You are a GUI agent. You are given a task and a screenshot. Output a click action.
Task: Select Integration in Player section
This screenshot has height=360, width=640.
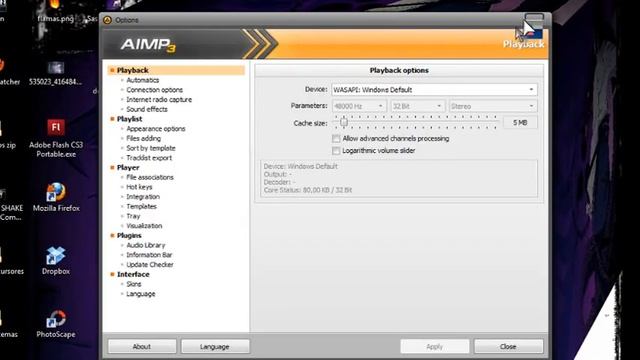pyautogui.click(x=143, y=197)
